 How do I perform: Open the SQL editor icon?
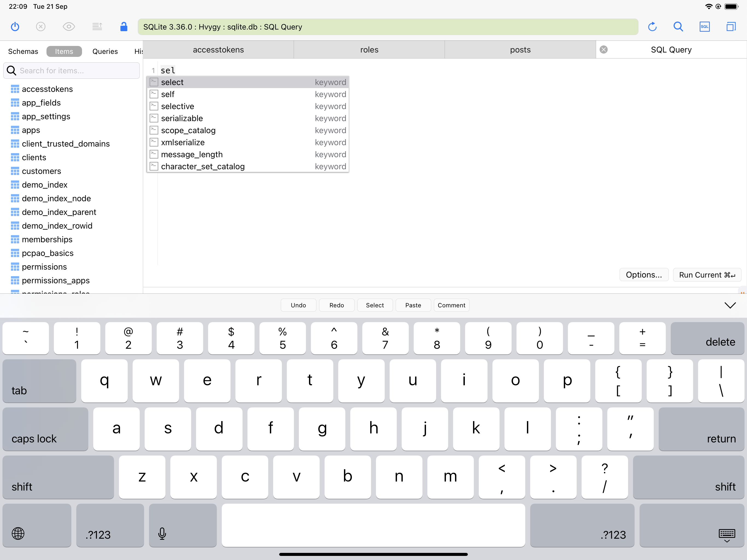(704, 27)
